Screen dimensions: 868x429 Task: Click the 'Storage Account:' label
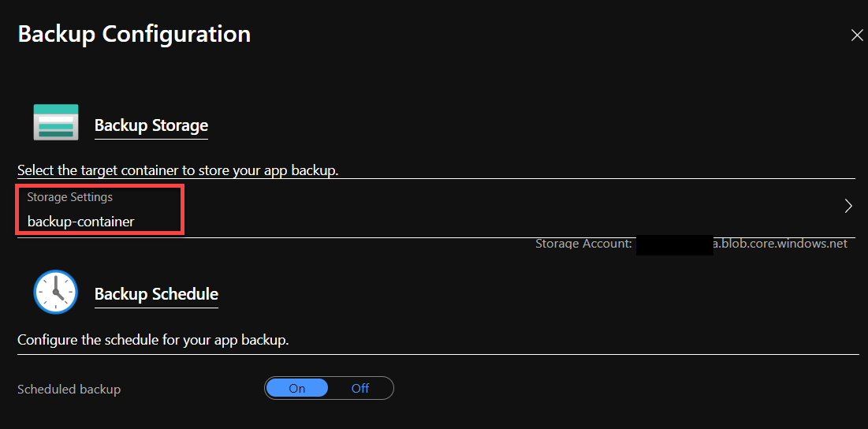583,244
